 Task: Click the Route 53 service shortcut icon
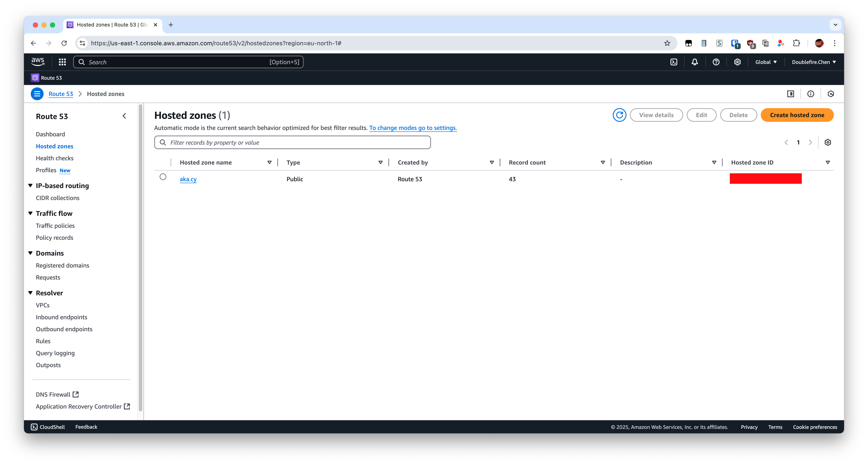[35, 78]
